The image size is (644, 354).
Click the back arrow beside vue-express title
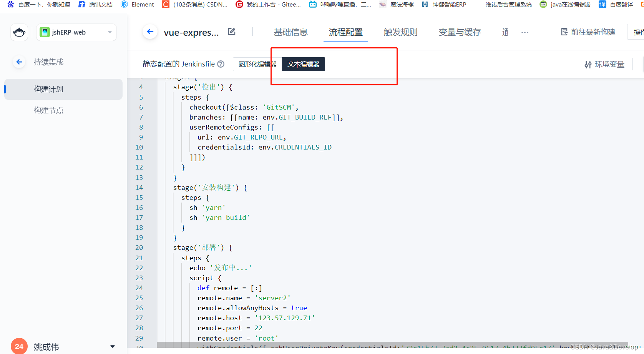(x=150, y=32)
